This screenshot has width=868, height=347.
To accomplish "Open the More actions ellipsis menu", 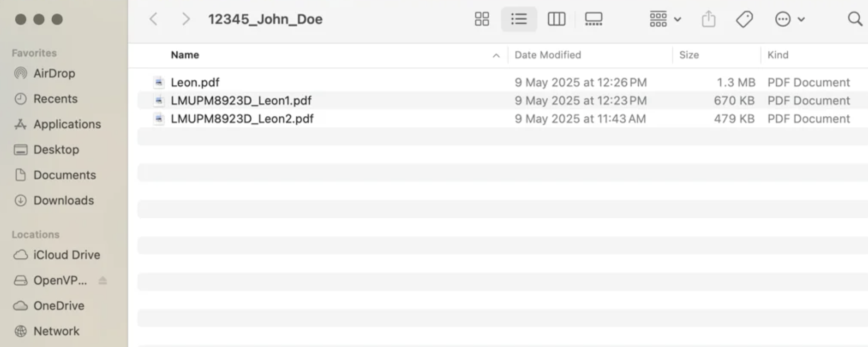I will 789,19.
